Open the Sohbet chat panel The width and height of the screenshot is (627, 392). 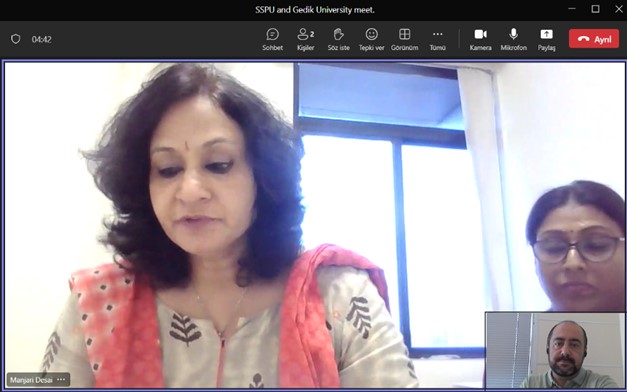click(272, 39)
